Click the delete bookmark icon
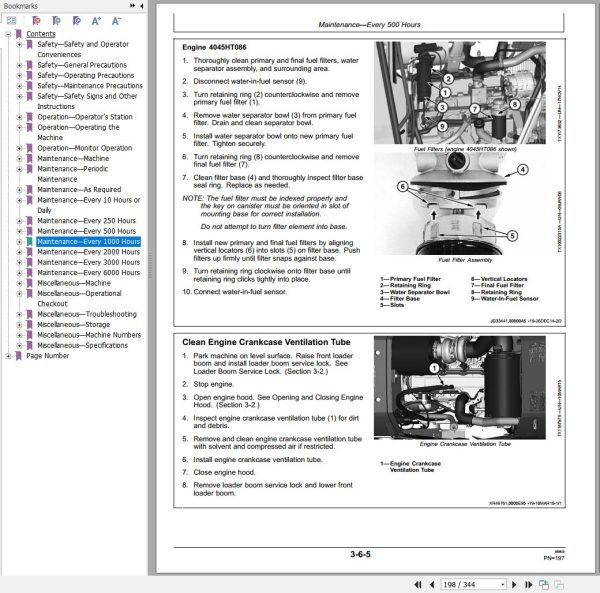Viewport: 600px width, 593px height. [36, 21]
